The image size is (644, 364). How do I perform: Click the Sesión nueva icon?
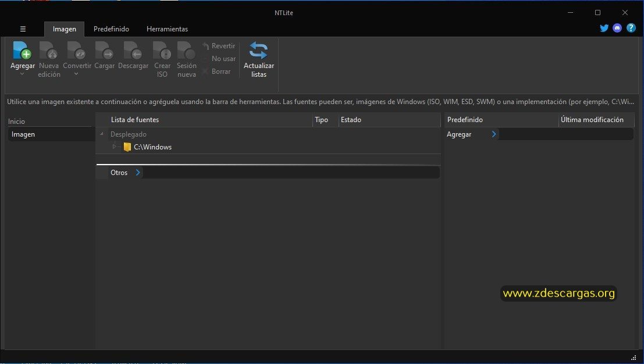point(187,50)
